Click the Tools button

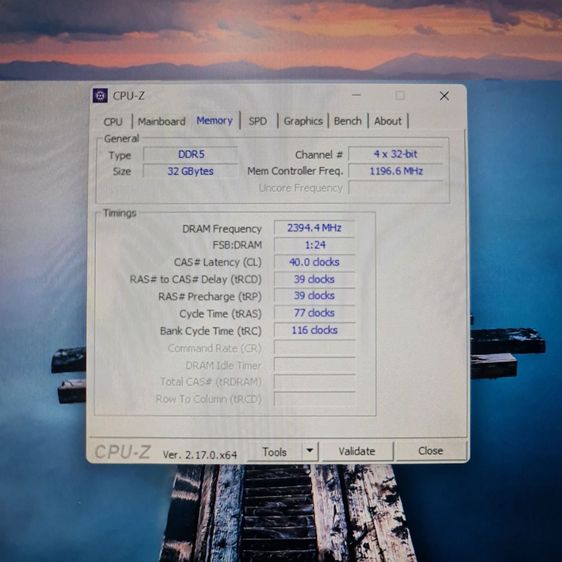point(275,452)
